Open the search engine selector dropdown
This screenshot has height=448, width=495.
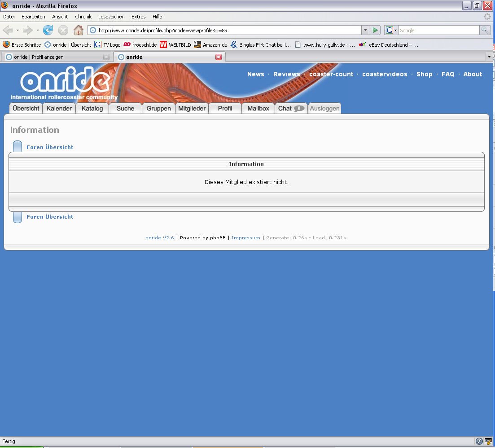pos(391,30)
